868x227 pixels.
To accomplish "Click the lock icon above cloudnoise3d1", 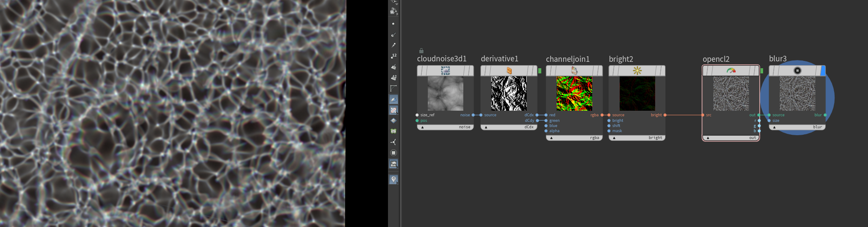I will [x=421, y=51].
